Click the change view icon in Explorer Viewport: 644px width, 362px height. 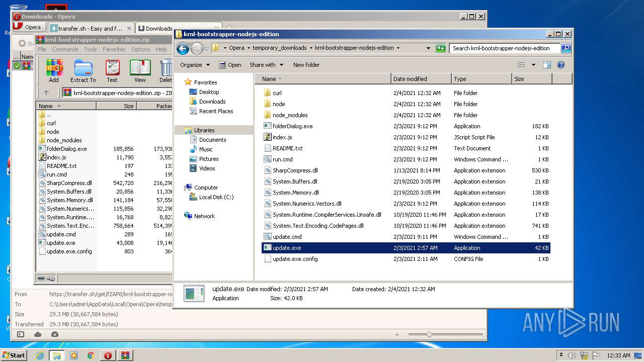point(521,65)
